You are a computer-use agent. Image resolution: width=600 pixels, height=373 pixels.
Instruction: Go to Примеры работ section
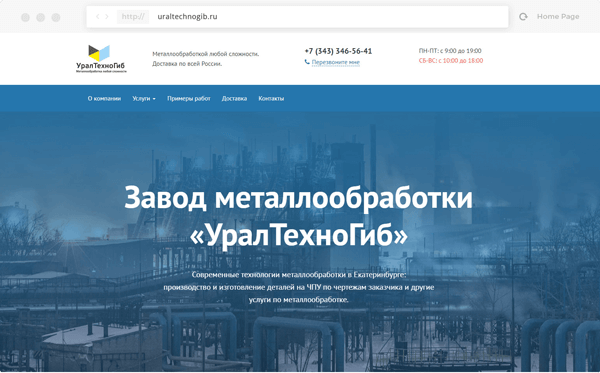coord(189,98)
